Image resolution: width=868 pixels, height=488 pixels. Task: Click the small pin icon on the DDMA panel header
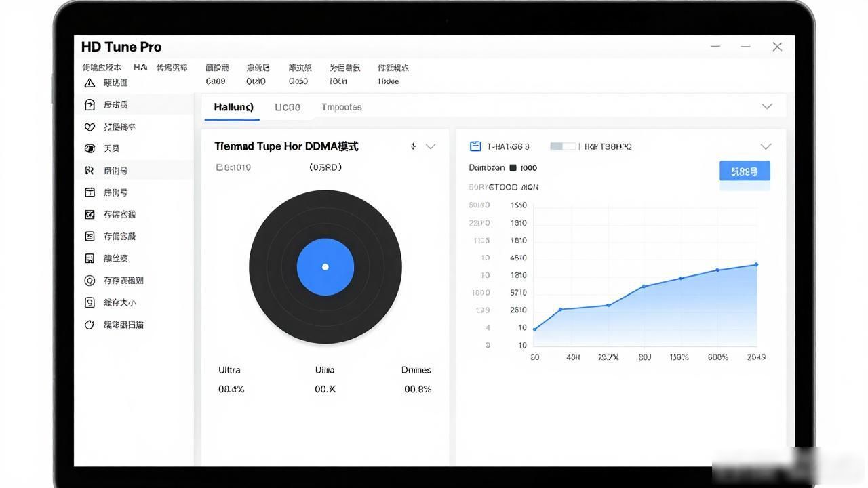coord(413,146)
